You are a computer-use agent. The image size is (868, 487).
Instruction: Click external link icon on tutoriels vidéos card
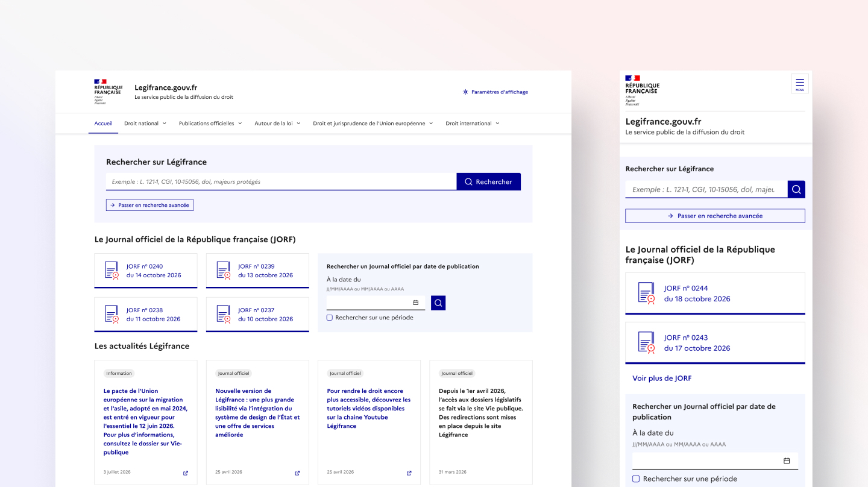[409, 473]
